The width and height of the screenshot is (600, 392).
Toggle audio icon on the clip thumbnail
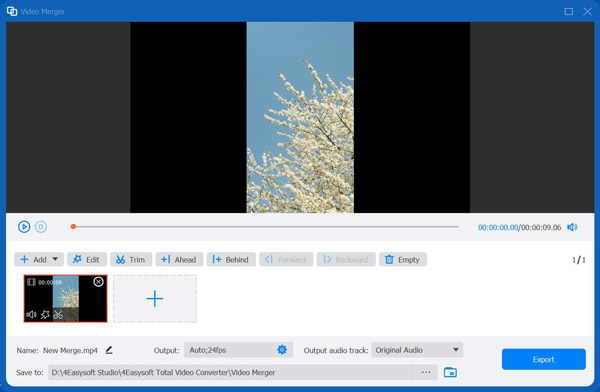tap(31, 315)
